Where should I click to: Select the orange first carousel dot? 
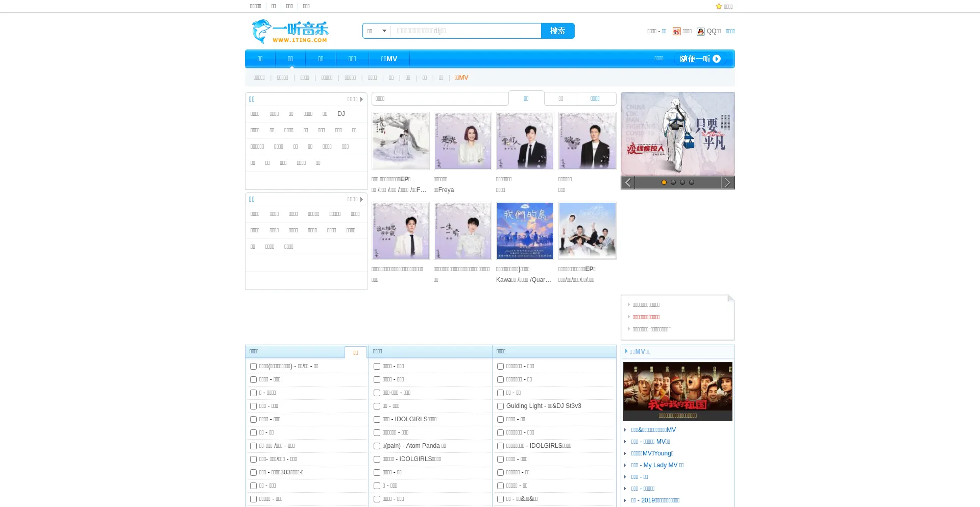pos(664,182)
